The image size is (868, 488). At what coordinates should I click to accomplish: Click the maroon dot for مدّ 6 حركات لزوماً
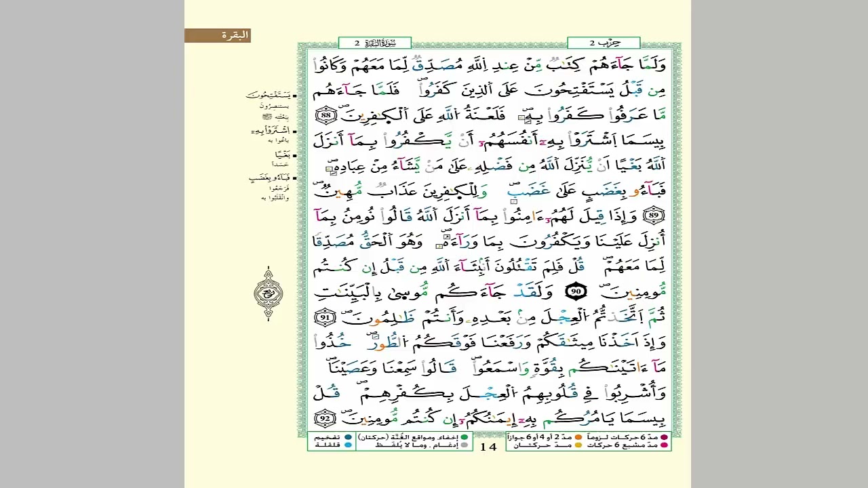pyautogui.click(x=665, y=438)
